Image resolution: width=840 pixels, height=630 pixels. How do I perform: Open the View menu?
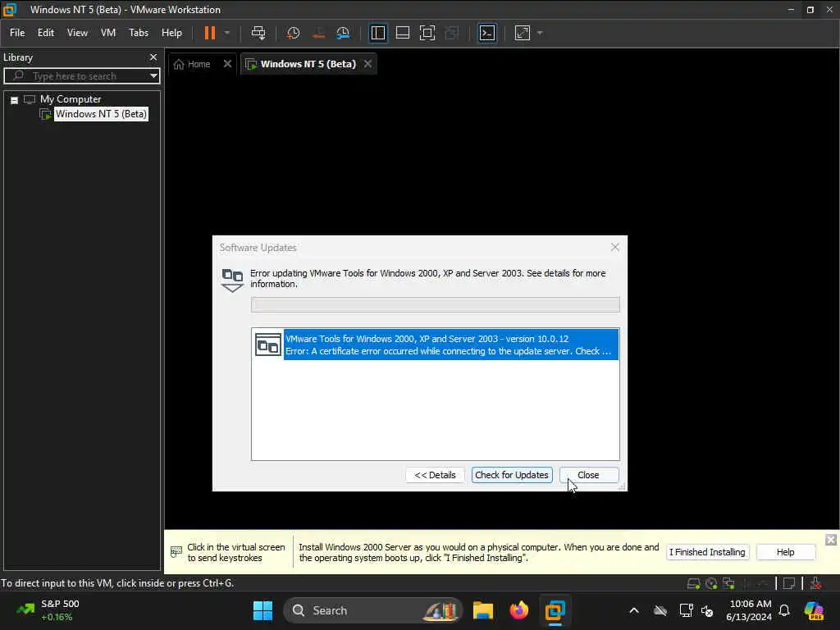pyautogui.click(x=77, y=33)
